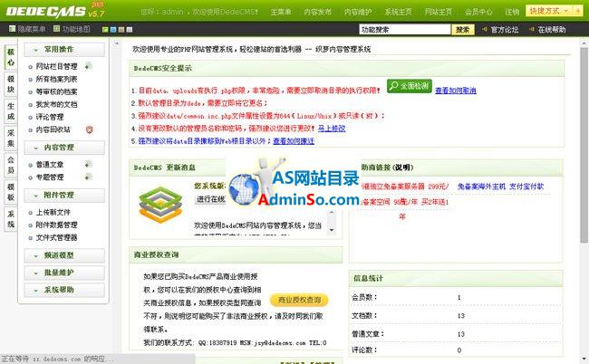
Task: Switch to the 会员 side tab
Action: click(11, 165)
